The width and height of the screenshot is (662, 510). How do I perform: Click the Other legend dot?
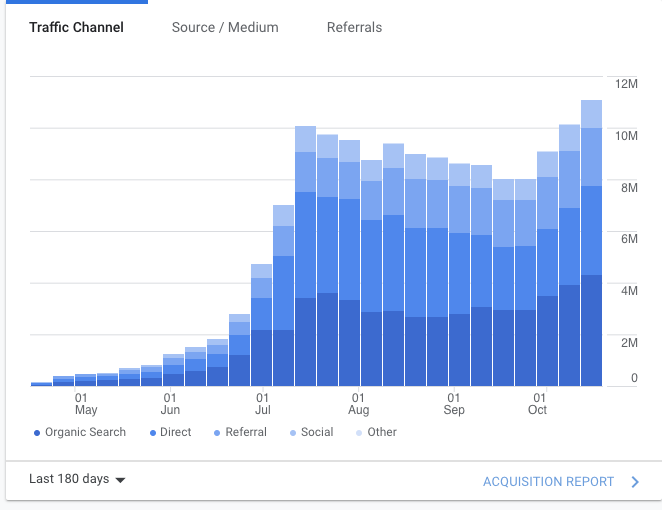[x=359, y=433]
